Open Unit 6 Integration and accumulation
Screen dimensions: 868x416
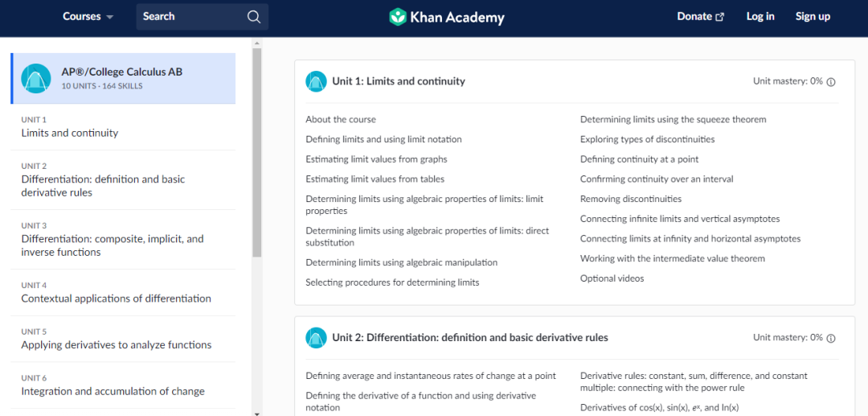(x=123, y=385)
